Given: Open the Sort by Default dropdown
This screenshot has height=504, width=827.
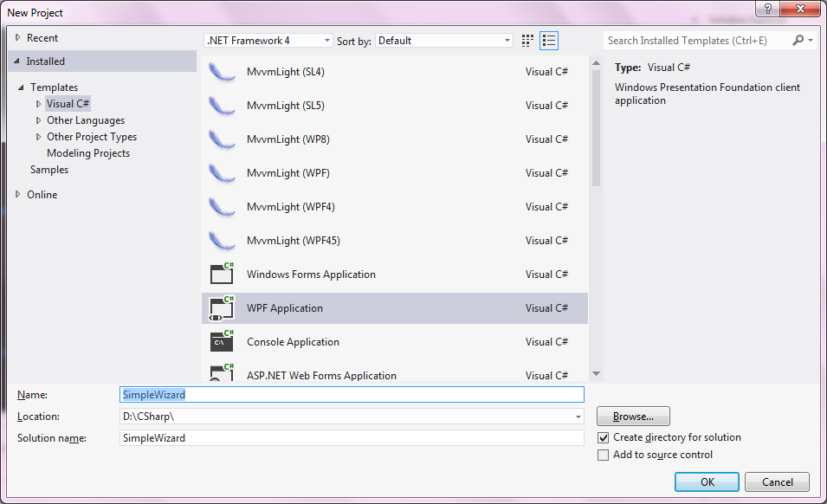Looking at the screenshot, I should 444,41.
